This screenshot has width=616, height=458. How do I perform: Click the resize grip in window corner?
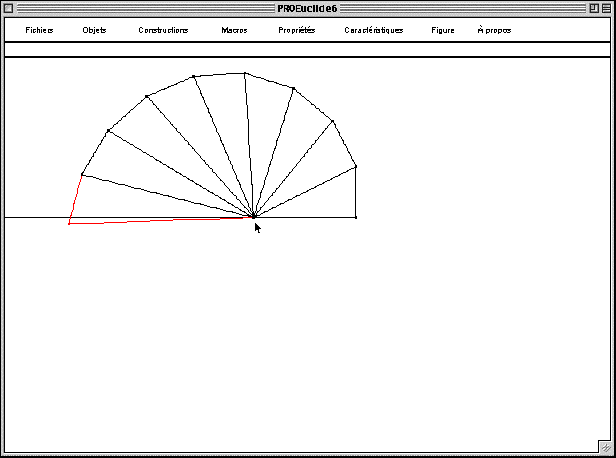tap(605, 446)
